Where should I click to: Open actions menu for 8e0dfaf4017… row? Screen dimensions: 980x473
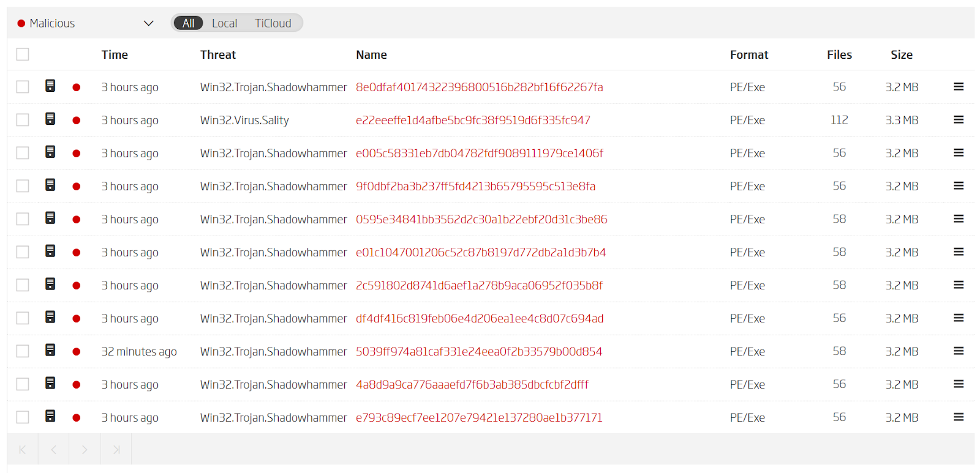(959, 87)
